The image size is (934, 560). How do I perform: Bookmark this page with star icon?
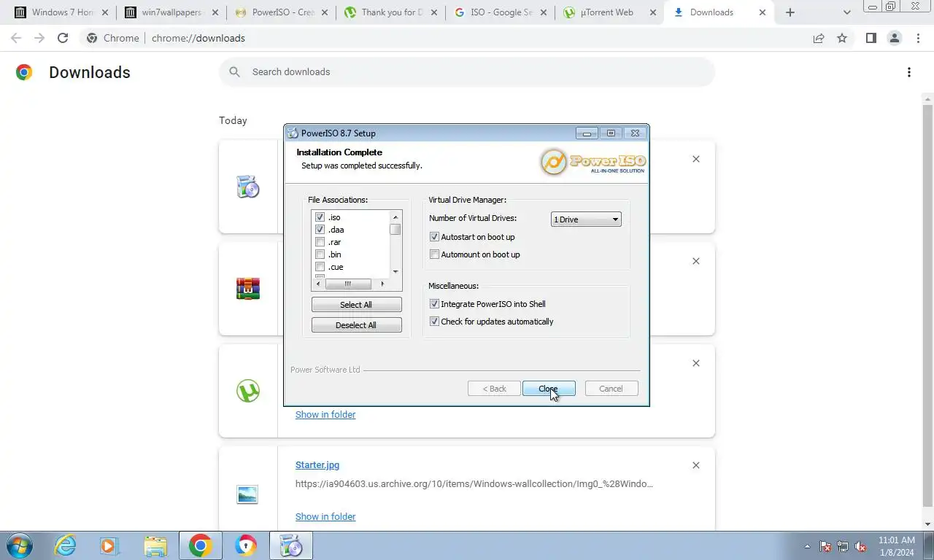pyautogui.click(x=842, y=38)
